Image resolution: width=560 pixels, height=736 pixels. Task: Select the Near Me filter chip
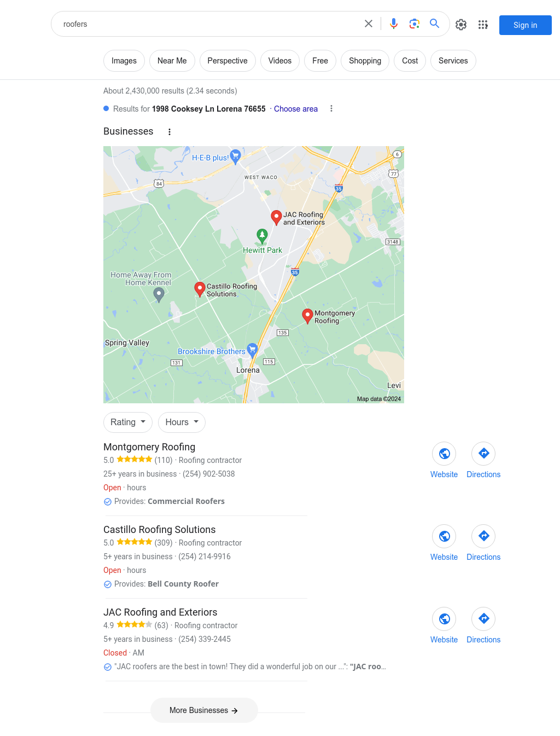(172, 61)
